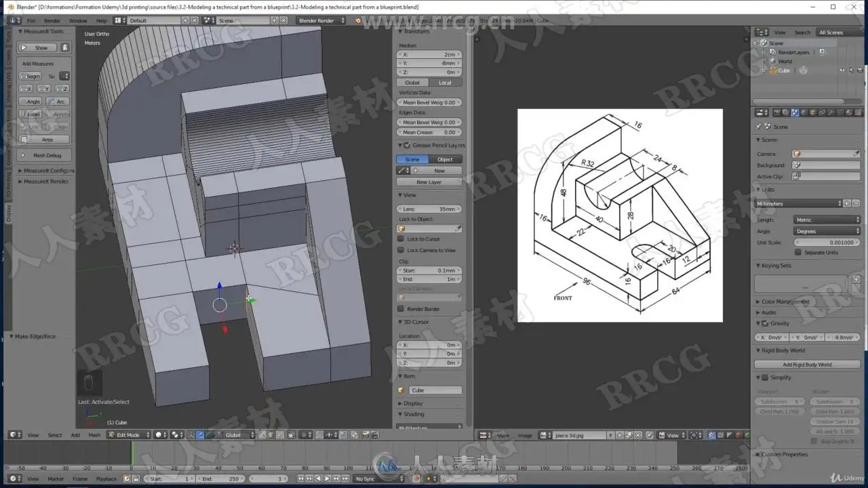Toggle Cube renderability camera in outliner
This screenshot has width=868, height=488.
click(x=860, y=70)
